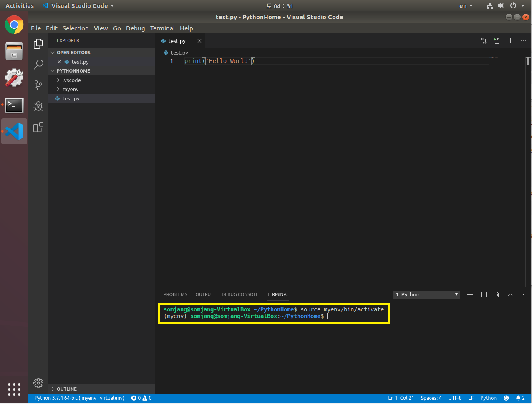Image resolution: width=532 pixels, height=404 pixels.
Task: Click the terminal prompt input area
Action: pos(329,316)
